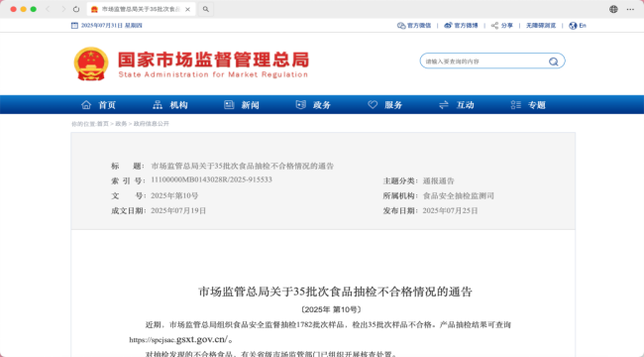Click the 文号 value 2025年第10号
Viewport: 644px width, 357px height.
pos(174,195)
